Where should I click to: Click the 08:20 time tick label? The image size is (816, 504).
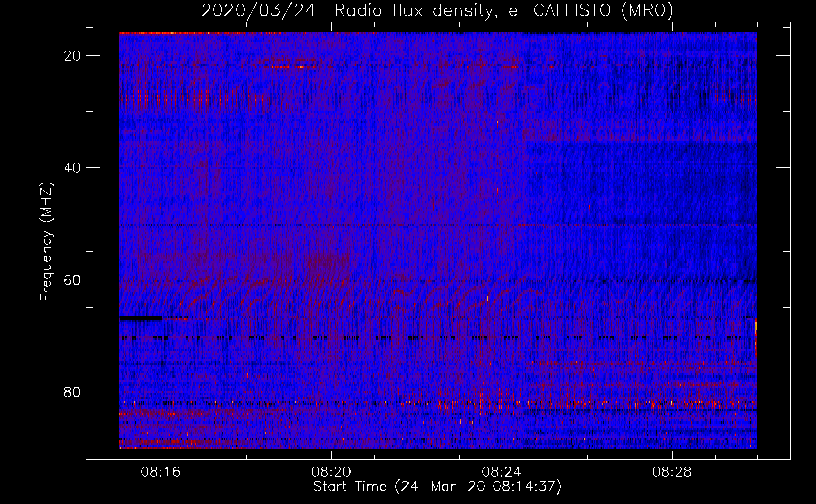[331, 472]
